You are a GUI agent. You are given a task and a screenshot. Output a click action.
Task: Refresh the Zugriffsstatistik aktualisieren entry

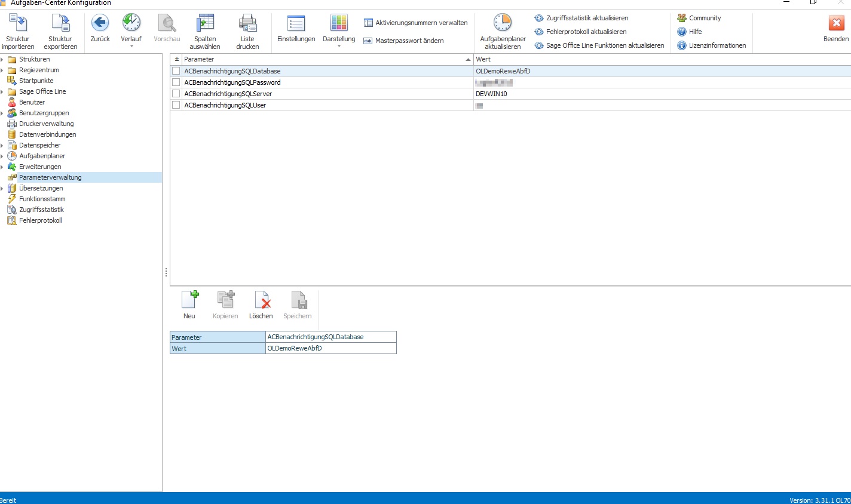(x=581, y=18)
